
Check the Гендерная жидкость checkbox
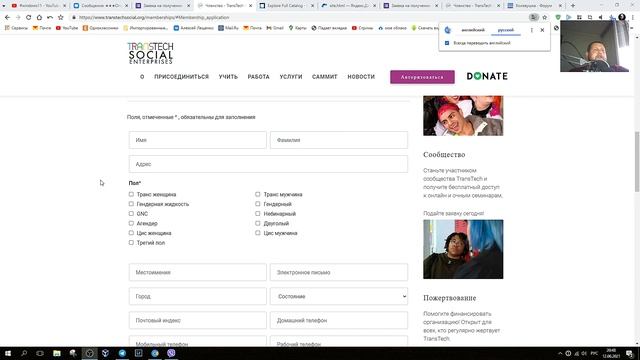pyautogui.click(x=131, y=204)
